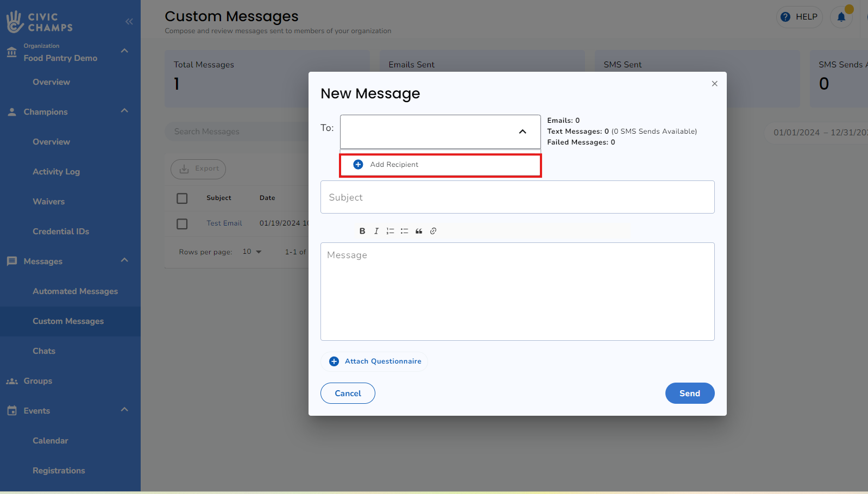Insert a hyperlink using link icon
This screenshot has width=868, height=494.
pos(433,231)
